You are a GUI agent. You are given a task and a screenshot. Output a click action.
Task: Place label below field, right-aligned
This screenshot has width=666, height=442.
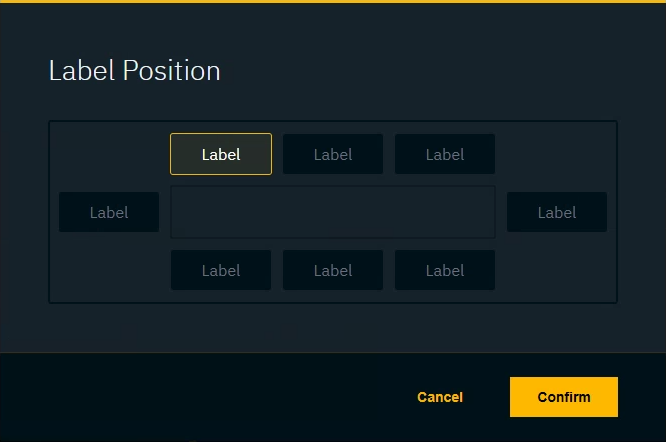click(x=445, y=270)
